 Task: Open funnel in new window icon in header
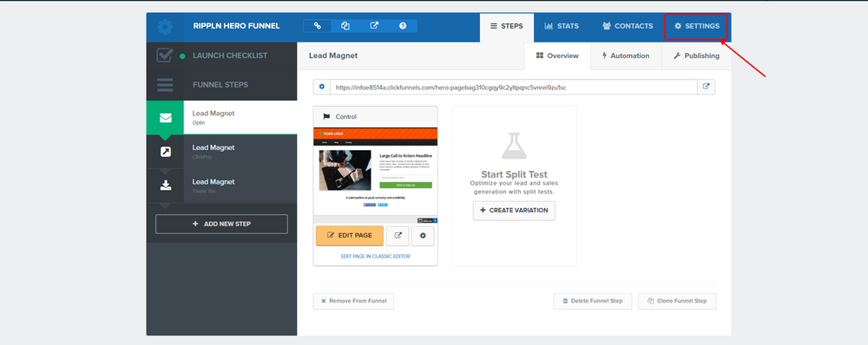coord(374,25)
